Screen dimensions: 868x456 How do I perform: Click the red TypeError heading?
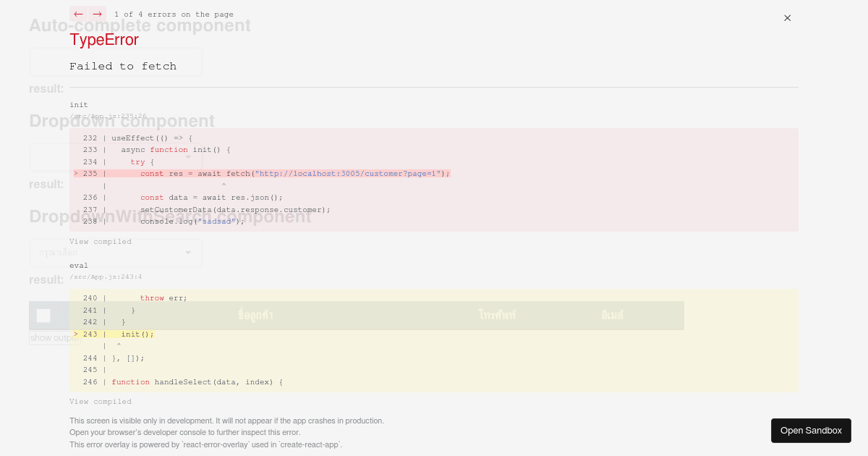pos(104,40)
